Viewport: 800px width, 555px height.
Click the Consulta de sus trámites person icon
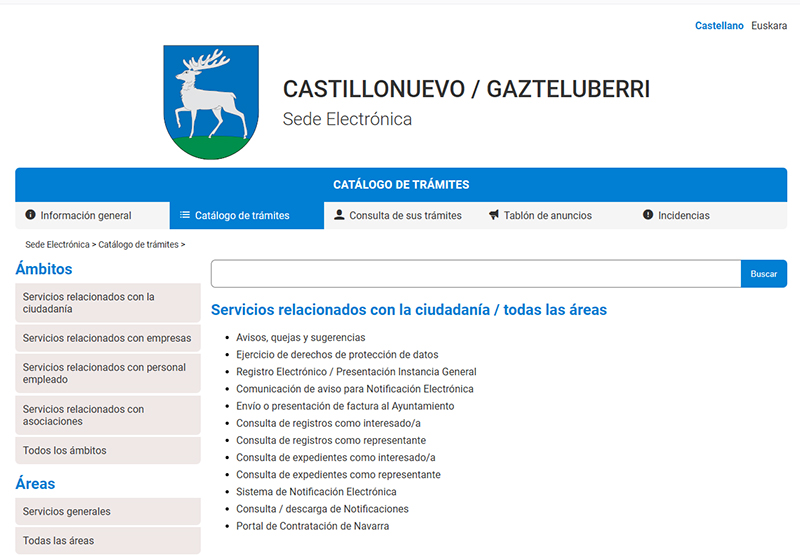(339, 215)
